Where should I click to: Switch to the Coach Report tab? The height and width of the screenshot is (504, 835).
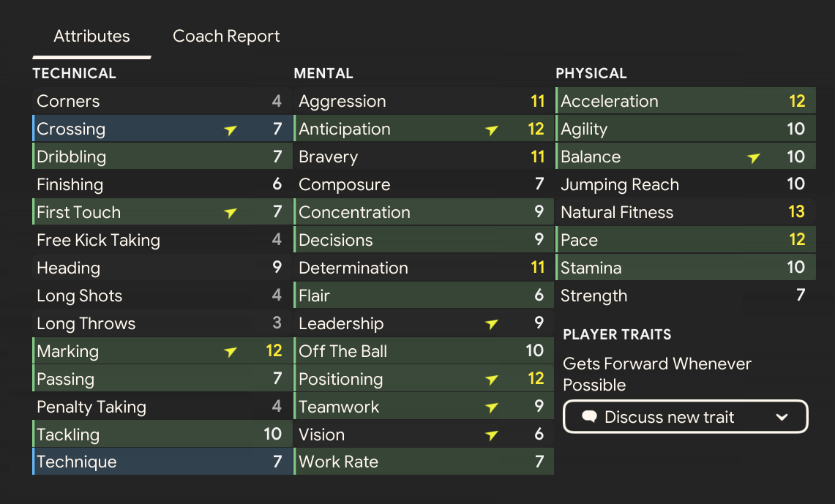[x=226, y=37]
